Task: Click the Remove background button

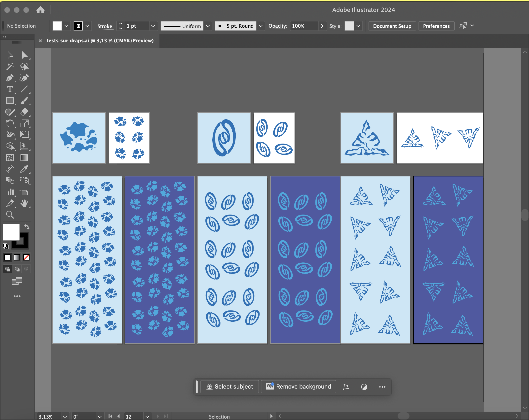Action: coord(298,387)
